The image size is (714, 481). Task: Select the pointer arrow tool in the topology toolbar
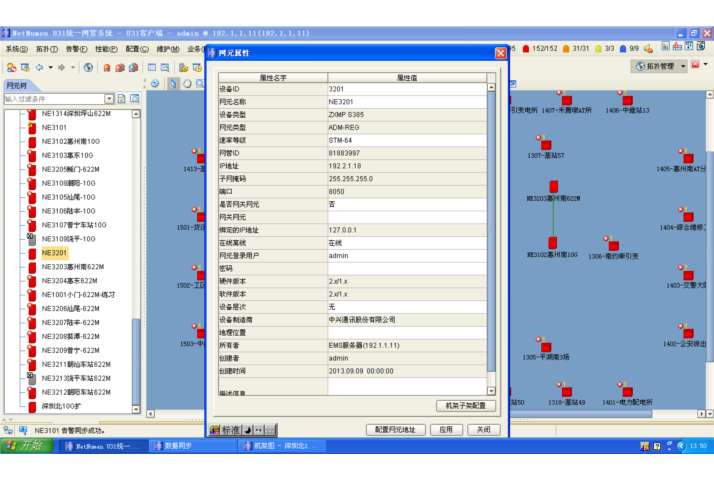click(173, 84)
